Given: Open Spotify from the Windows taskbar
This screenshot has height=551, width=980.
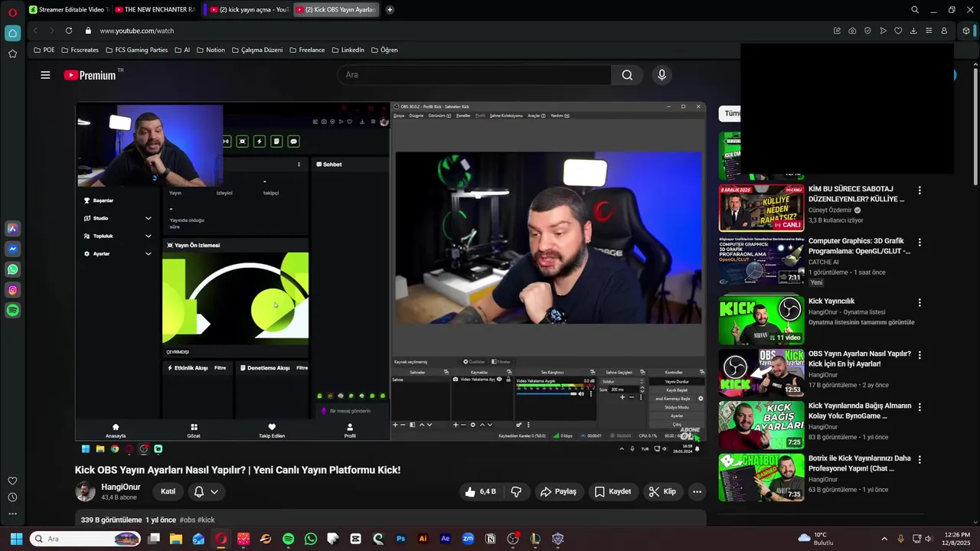Looking at the screenshot, I should pyautogui.click(x=288, y=539).
